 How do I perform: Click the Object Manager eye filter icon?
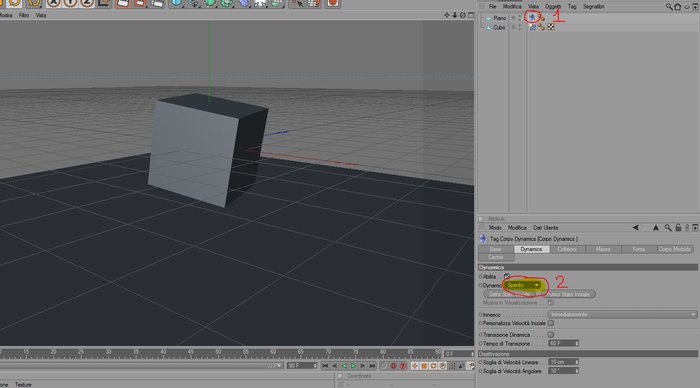pos(687,7)
